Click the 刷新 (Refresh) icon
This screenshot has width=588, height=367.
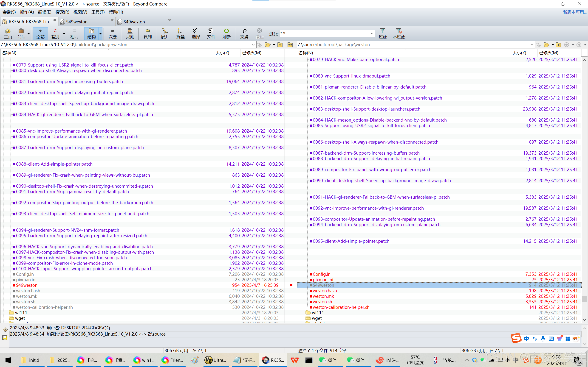226,33
